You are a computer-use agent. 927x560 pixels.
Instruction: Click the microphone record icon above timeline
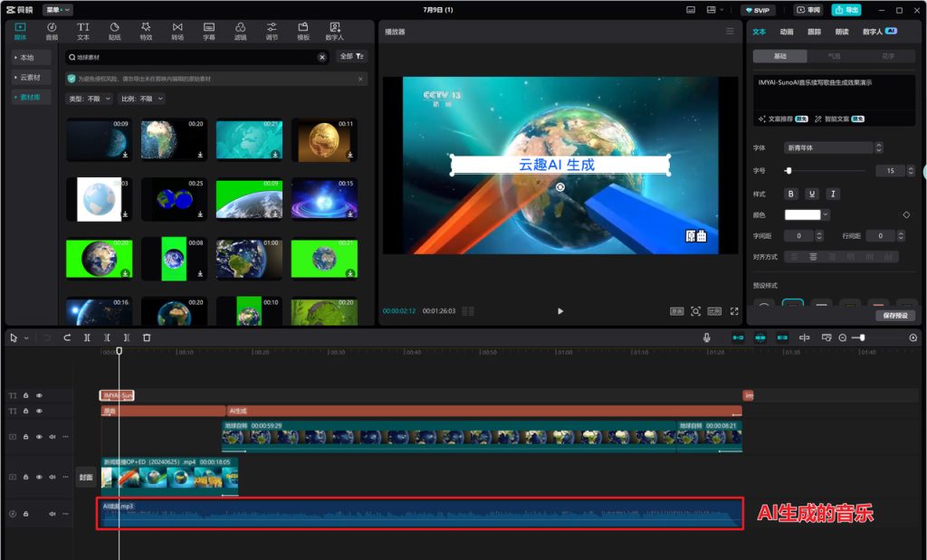(x=706, y=337)
